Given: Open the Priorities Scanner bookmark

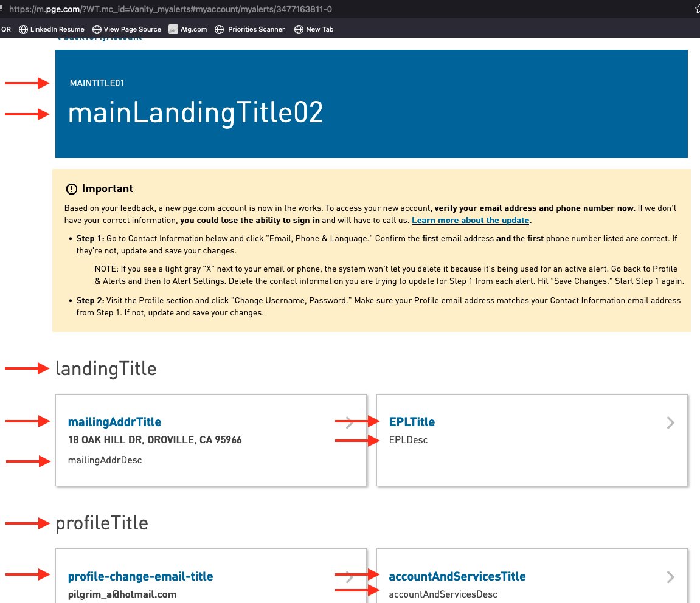Looking at the screenshot, I should click(249, 29).
